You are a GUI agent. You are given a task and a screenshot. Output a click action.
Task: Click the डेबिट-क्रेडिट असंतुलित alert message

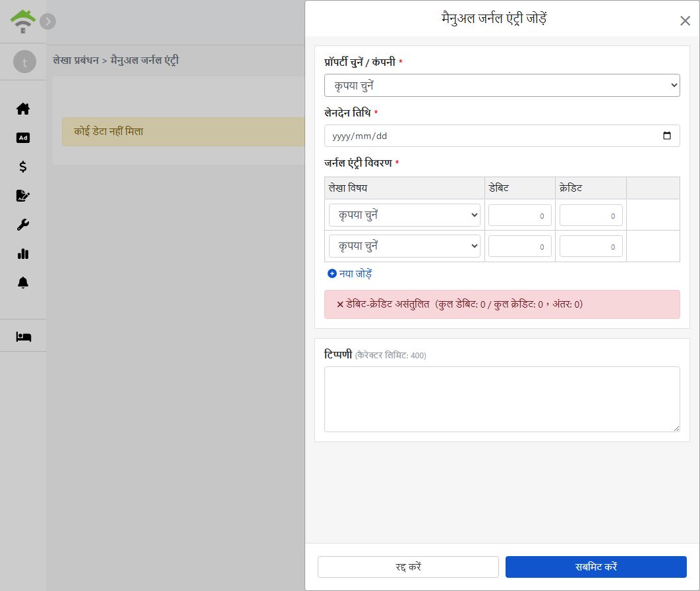tap(502, 304)
